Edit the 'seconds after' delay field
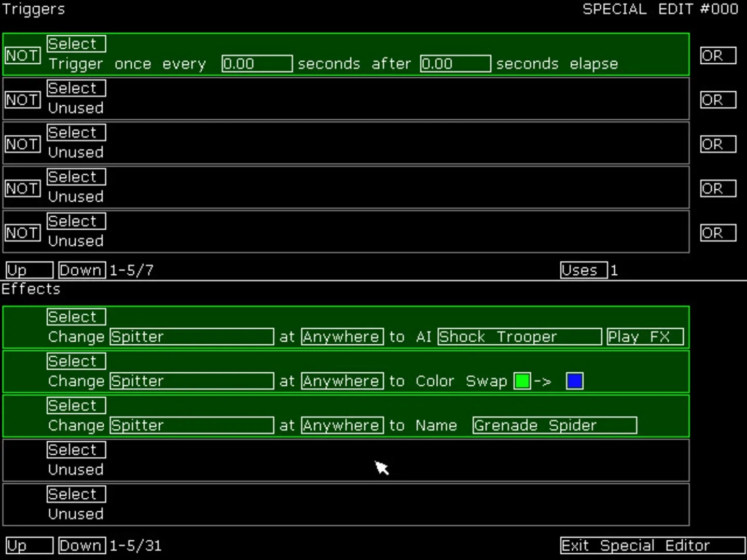The width and height of the screenshot is (747, 560). point(455,64)
